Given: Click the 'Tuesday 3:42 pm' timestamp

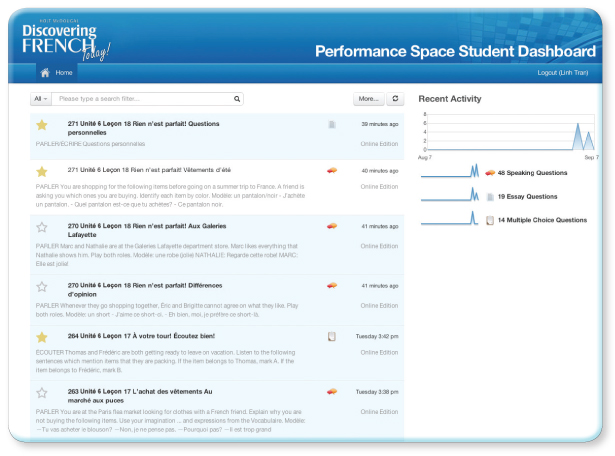Looking at the screenshot, I should click(x=377, y=336).
